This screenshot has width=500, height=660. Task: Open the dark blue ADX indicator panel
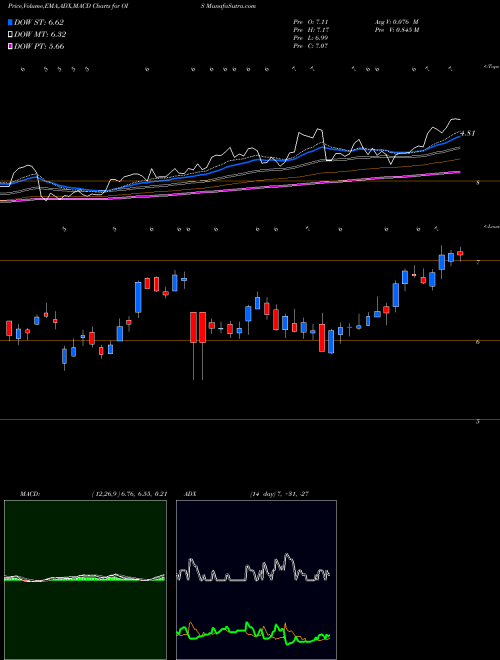256,580
